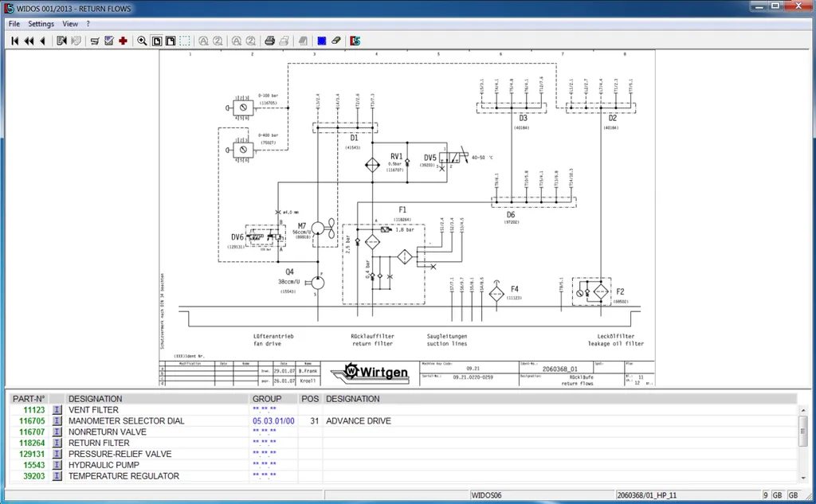Select part number 39203
Image resolution: width=816 pixels, height=504 pixels.
point(34,476)
